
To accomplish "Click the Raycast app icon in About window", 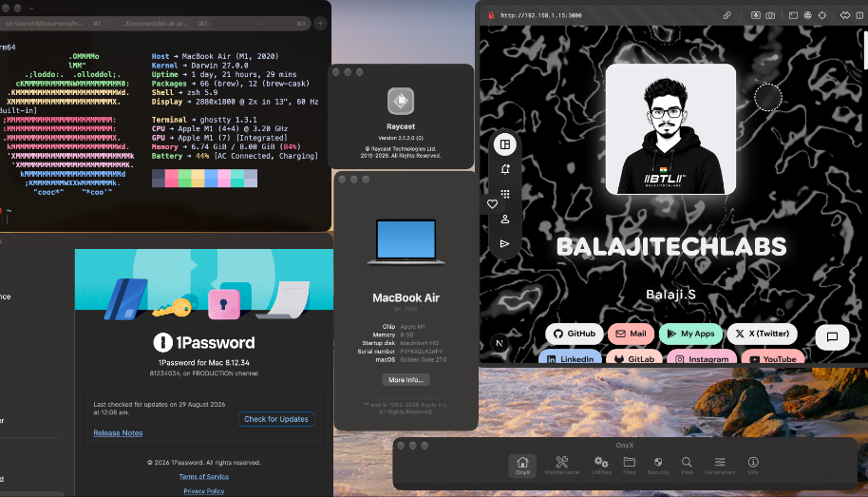I will point(401,102).
